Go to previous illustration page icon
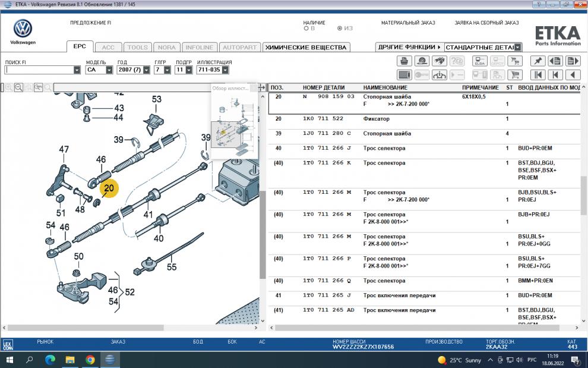The height and width of the screenshot is (368, 588). tap(555, 61)
